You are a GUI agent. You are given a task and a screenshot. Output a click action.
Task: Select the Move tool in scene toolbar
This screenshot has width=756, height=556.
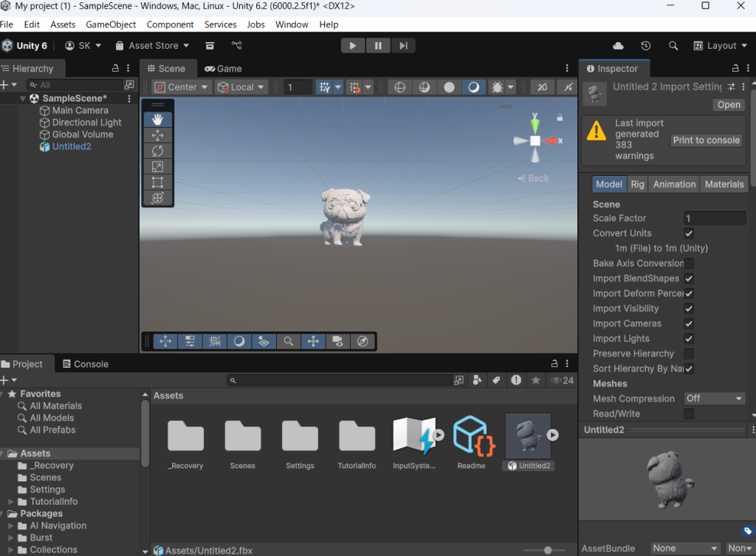tap(157, 135)
